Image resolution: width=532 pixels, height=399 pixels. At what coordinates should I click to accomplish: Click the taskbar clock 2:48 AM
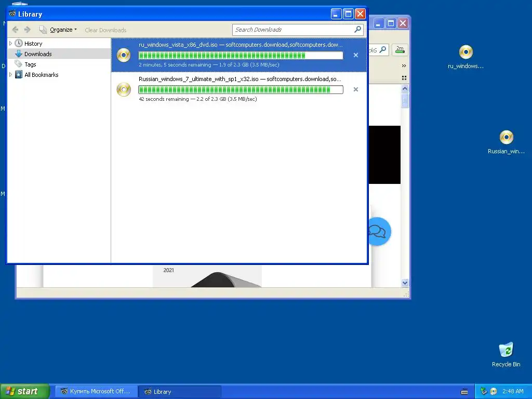pos(513,391)
